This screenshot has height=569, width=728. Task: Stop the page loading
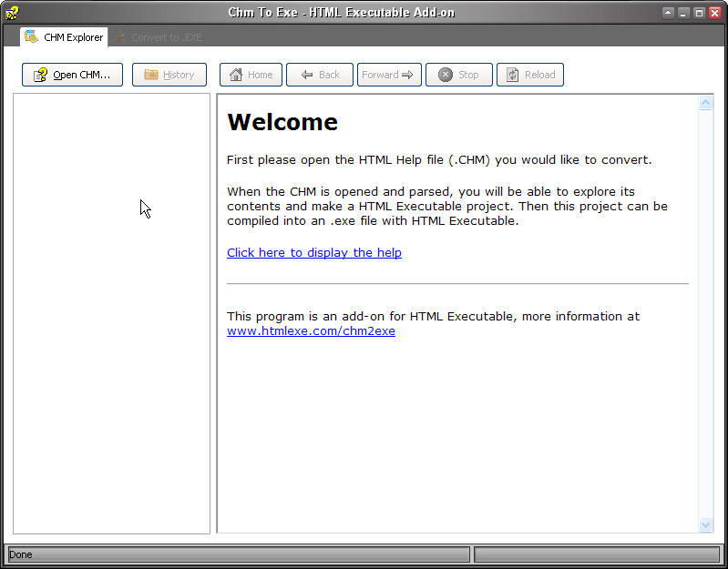click(459, 75)
